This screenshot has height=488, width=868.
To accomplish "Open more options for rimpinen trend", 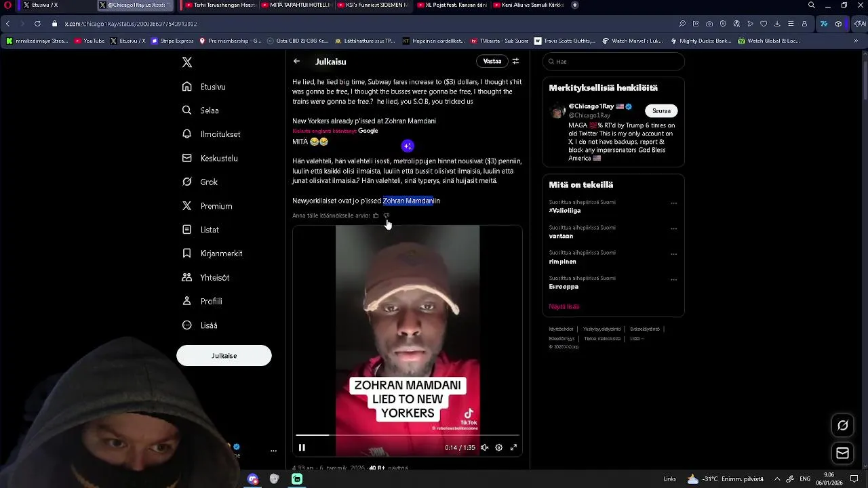I will pyautogui.click(x=673, y=253).
